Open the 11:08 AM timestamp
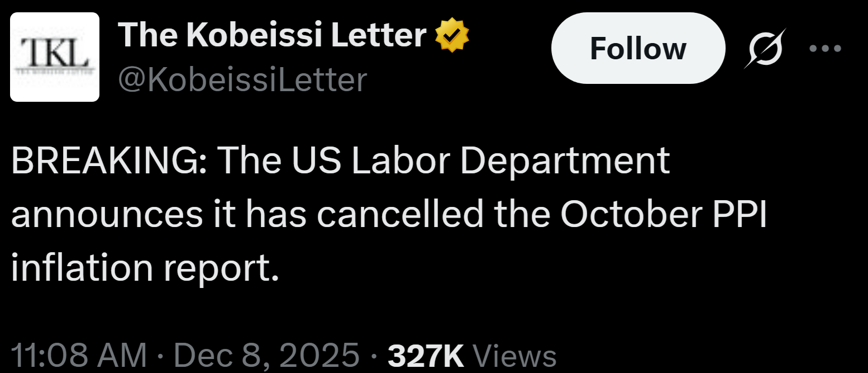The width and height of the screenshot is (868, 373). 79,356
